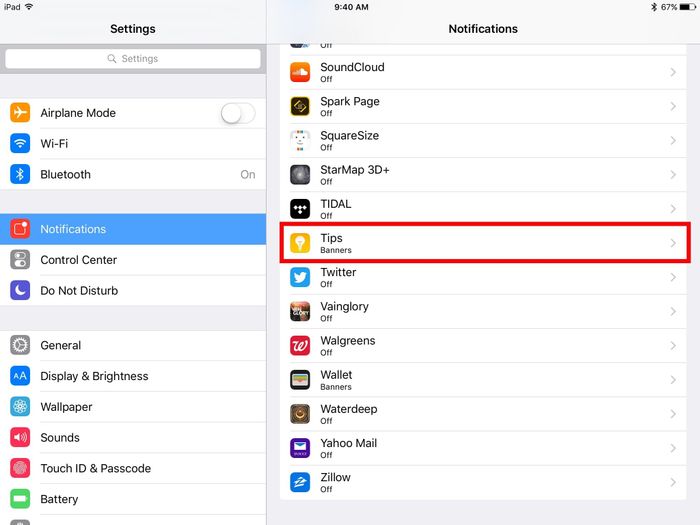This screenshot has width=700, height=525.
Task: Tap the Walgreens app icon
Action: click(x=300, y=346)
